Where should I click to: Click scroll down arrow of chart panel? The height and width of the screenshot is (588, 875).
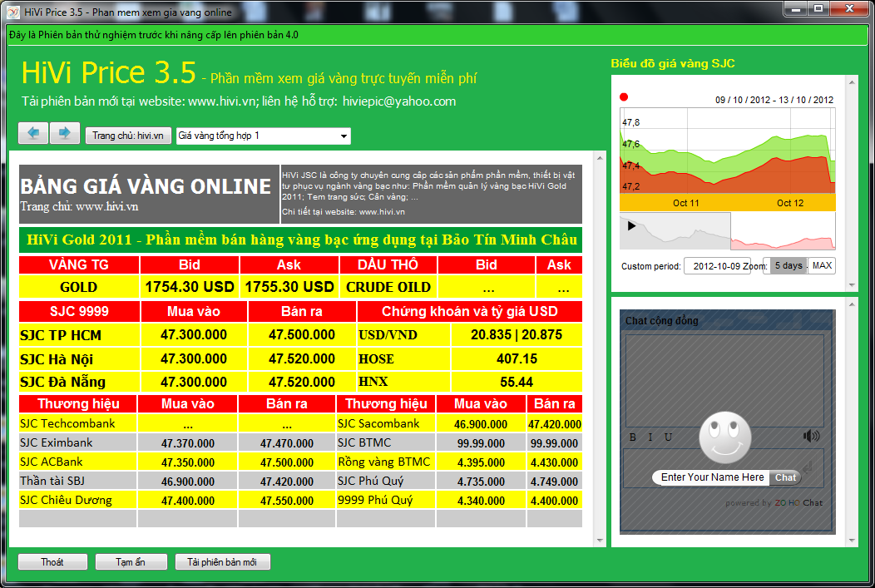pyautogui.click(x=852, y=285)
